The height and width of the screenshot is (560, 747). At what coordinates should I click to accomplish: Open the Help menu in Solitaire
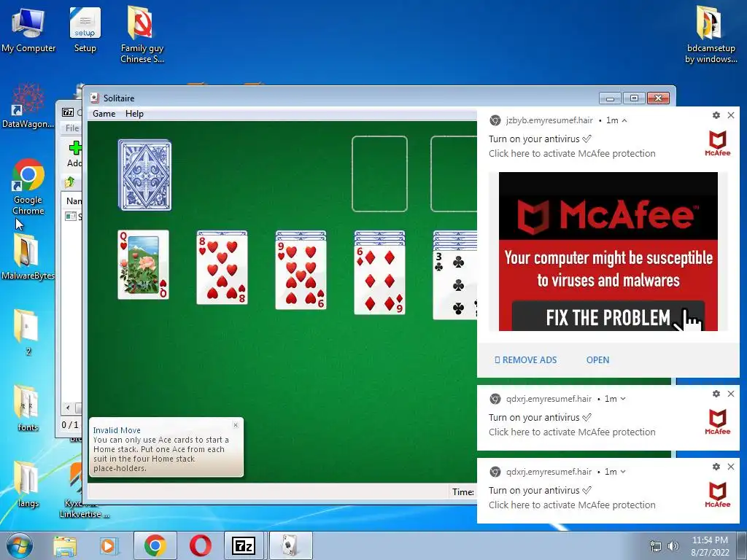click(134, 114)
